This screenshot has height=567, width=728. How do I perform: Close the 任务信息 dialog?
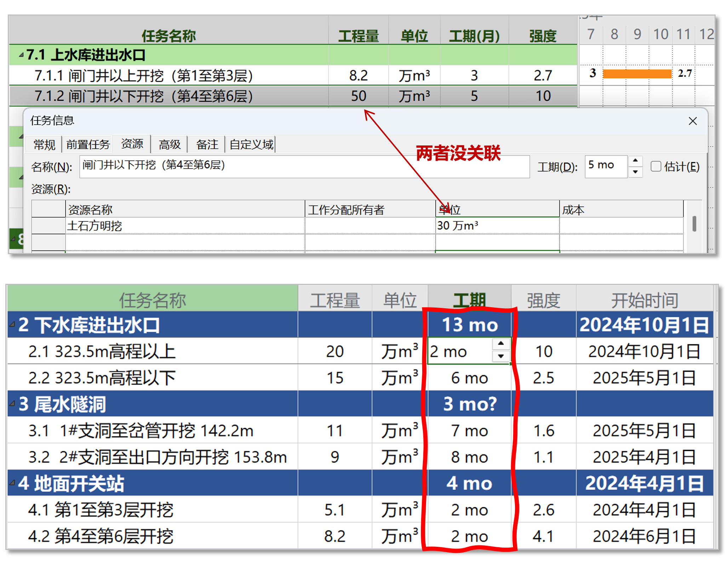tap(692, 121)
